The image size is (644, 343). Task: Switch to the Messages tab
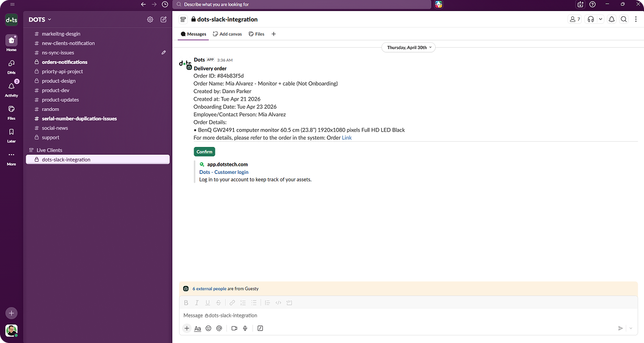click(x=194, y=34)
